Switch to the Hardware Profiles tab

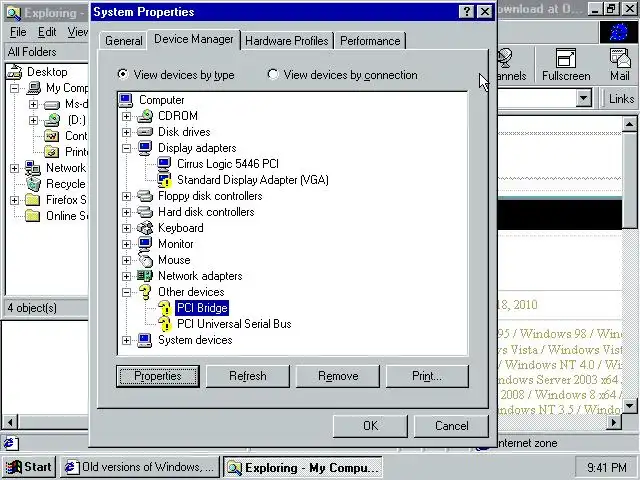(x=287, y=41)
